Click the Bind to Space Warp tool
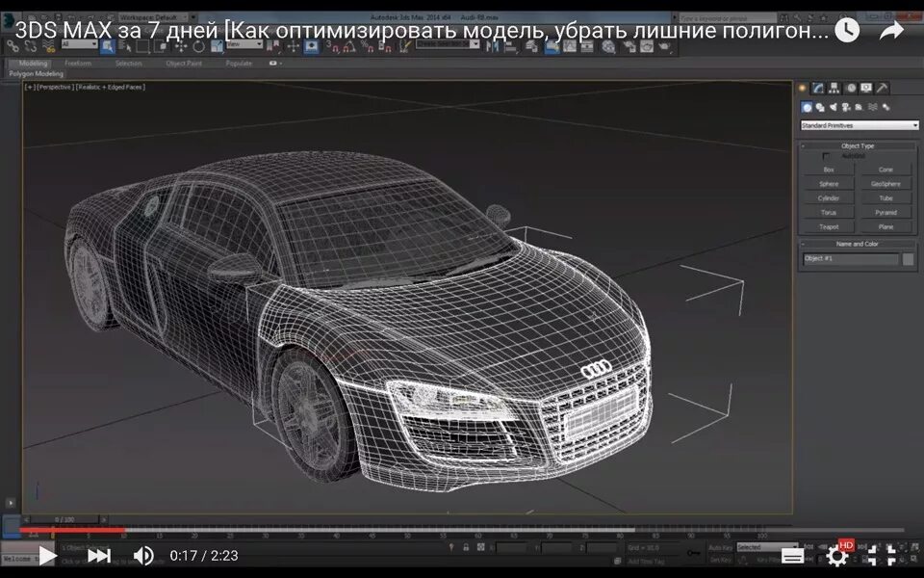 49,45
